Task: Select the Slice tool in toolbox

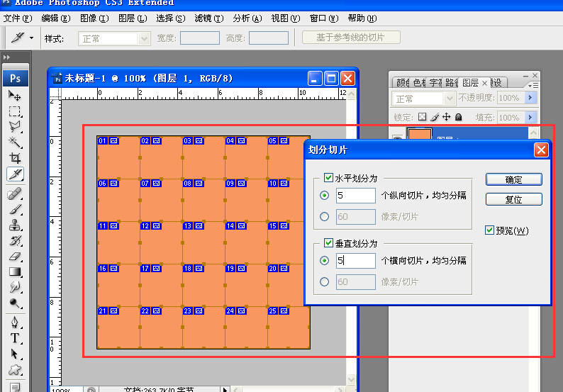Action: click(x=15, y=174)
